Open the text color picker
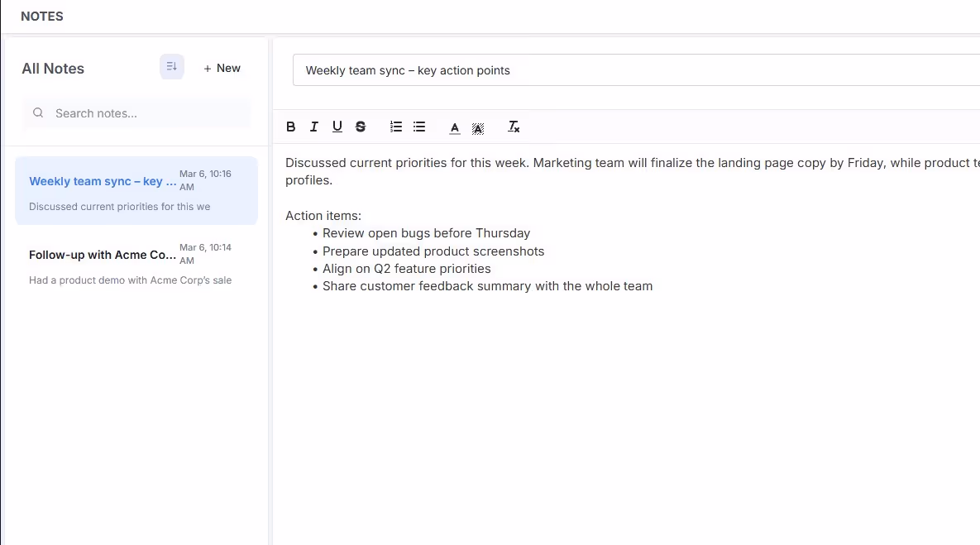980x545 pixels. coord(455,127)
